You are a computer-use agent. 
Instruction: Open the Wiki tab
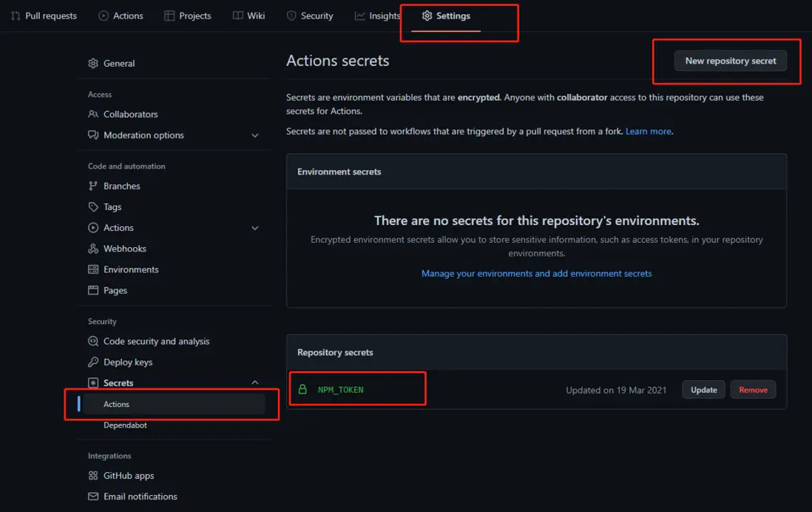tap(248, 16)
